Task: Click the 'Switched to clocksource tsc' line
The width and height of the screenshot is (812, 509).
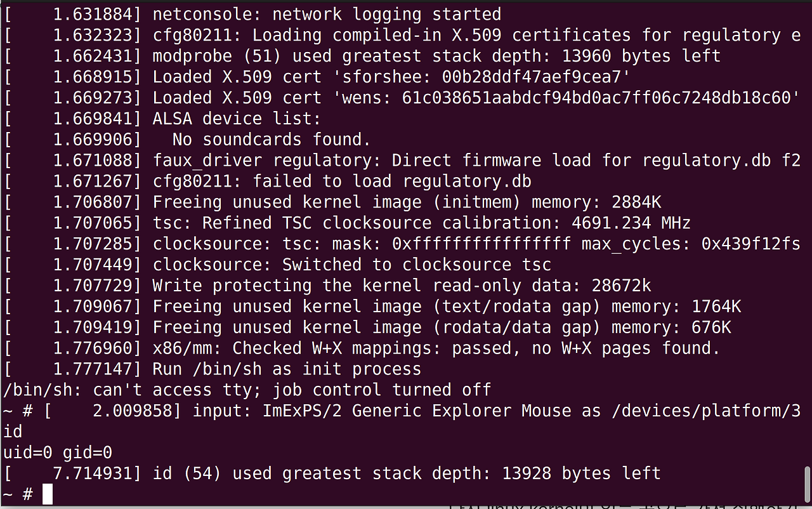Action: pos(351,265)
